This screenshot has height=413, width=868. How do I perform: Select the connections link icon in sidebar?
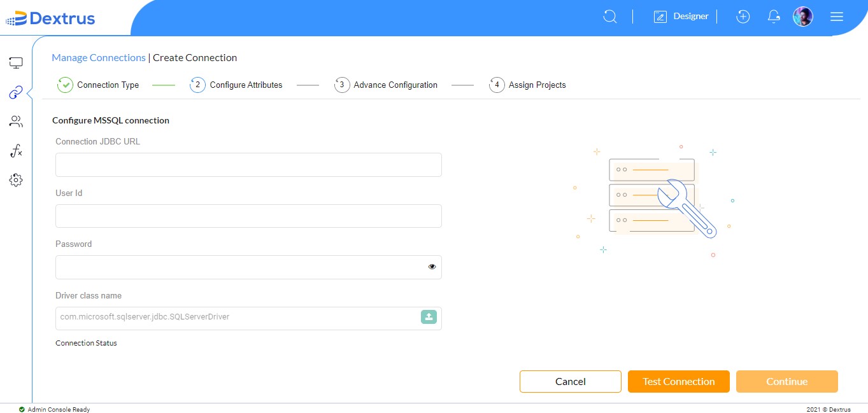[x=16, y=93]
